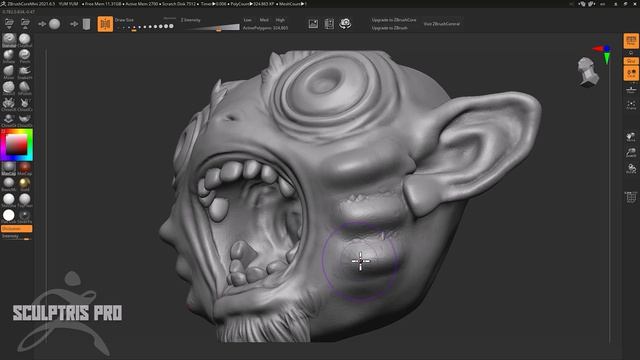Export an image with the picture icon
The width and height of the screenshot is (640, 360).
(313, 24)
